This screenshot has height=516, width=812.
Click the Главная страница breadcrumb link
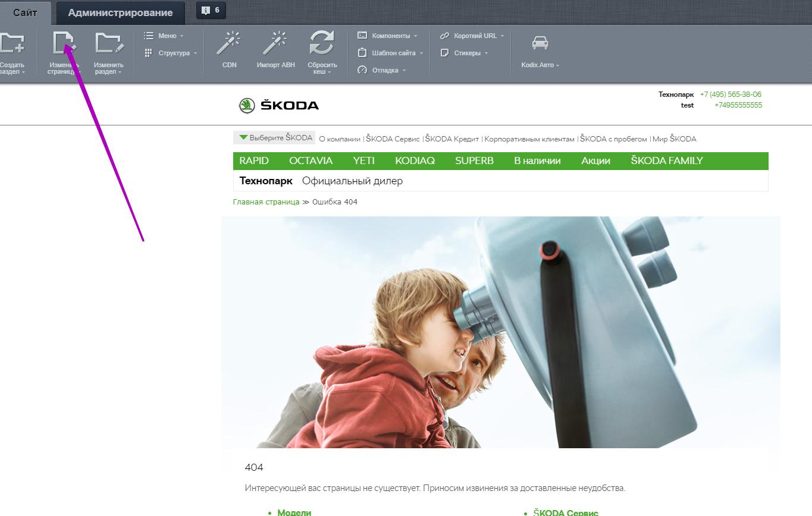click(x=266, y=202)
